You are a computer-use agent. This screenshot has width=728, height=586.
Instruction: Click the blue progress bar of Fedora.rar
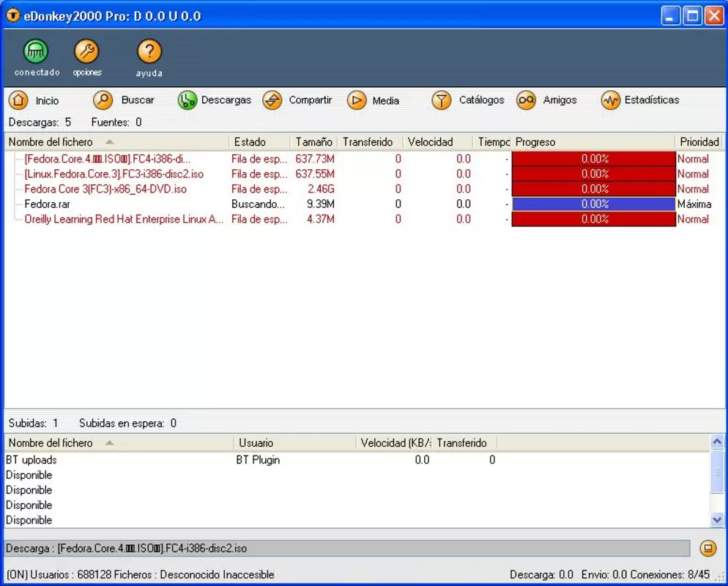click(594, 204)
